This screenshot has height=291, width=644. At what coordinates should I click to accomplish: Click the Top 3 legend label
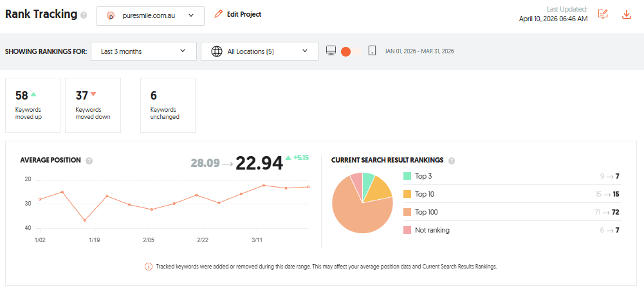coord(423,176)
